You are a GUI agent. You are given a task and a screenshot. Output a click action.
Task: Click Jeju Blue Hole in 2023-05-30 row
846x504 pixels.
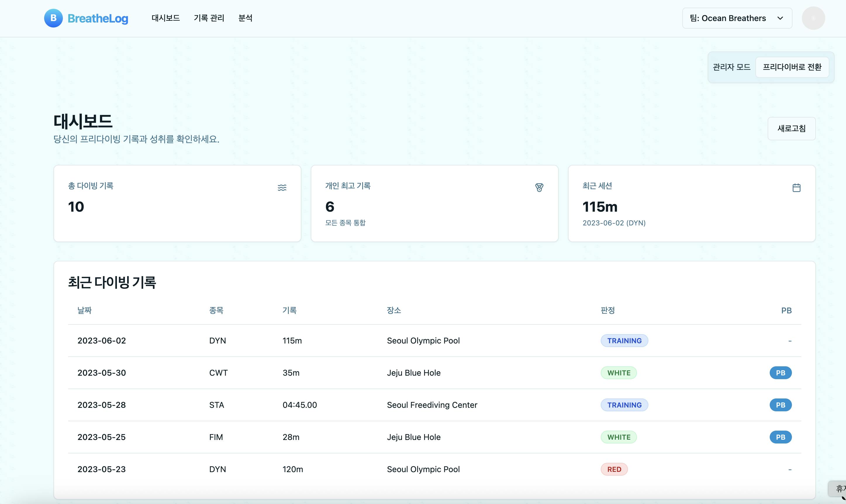414,372
